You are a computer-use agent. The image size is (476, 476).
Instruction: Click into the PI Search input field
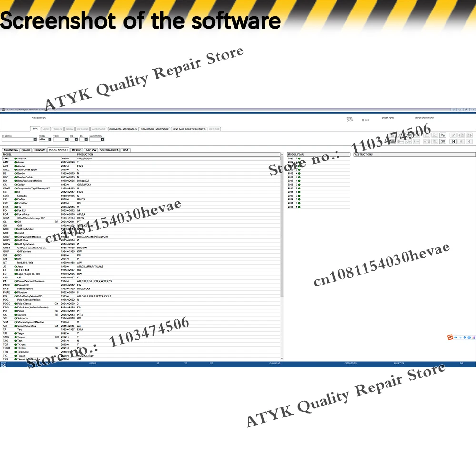tap(18, 139)
